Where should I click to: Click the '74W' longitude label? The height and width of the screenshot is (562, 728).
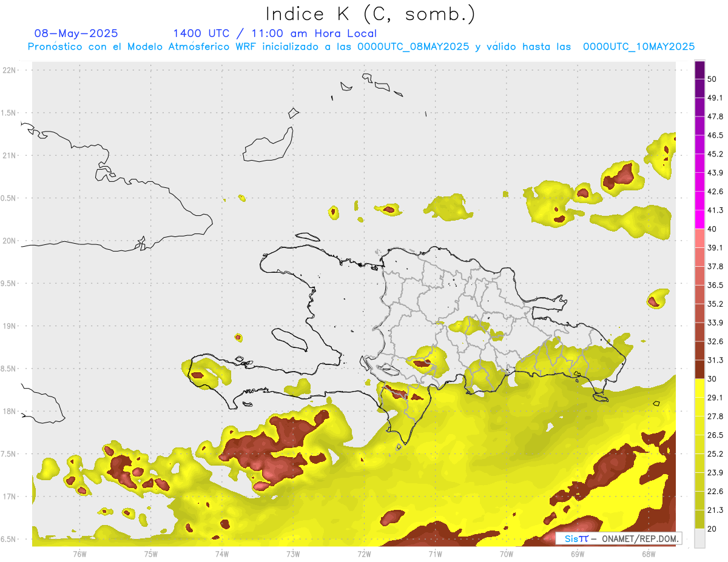(x=221, y=554)
